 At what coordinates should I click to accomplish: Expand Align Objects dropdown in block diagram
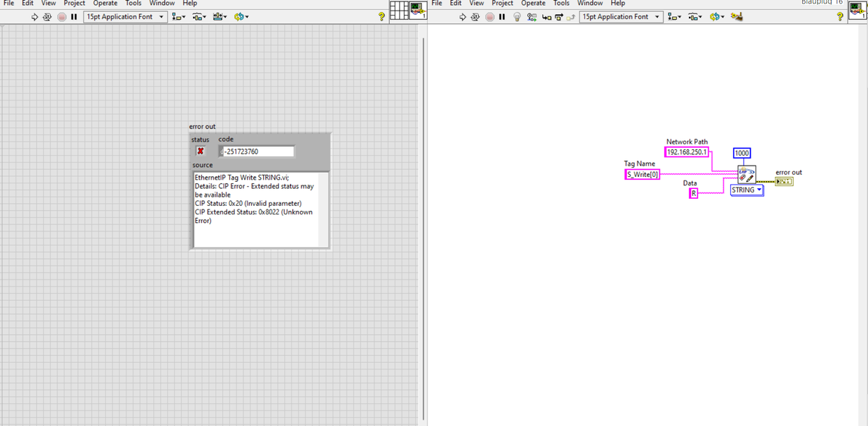pos(674,17)
